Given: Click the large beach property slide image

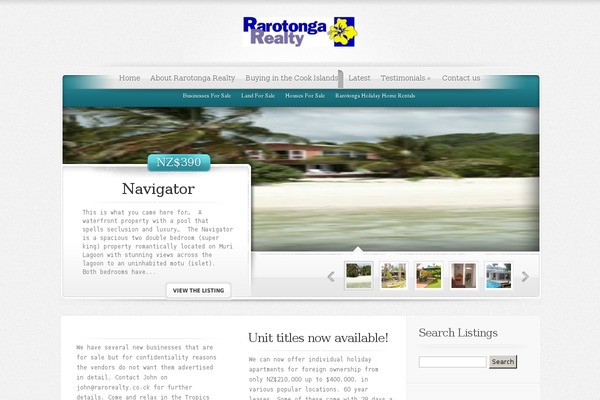Looking at the screenshot, I should tap(394, 179).
